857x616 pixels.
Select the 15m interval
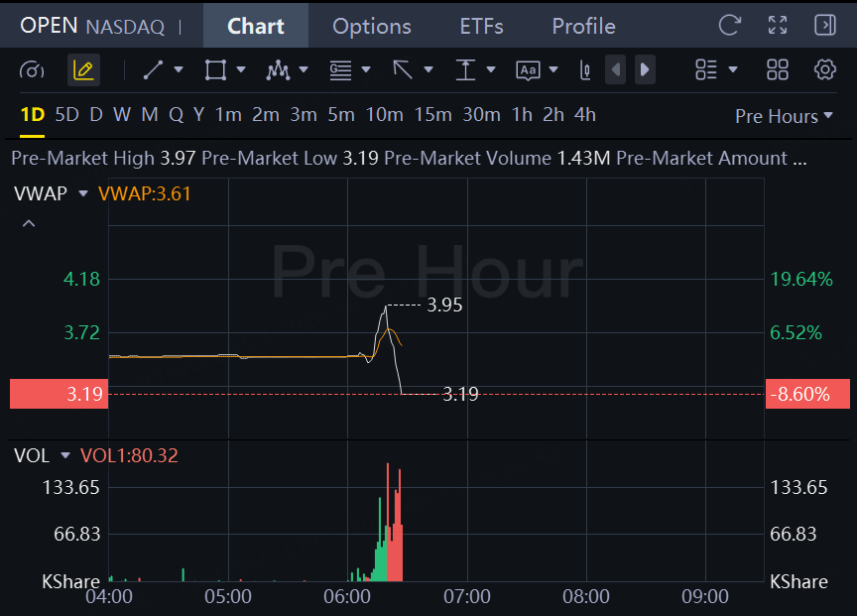pyautogui.click(x=432, y=115)
